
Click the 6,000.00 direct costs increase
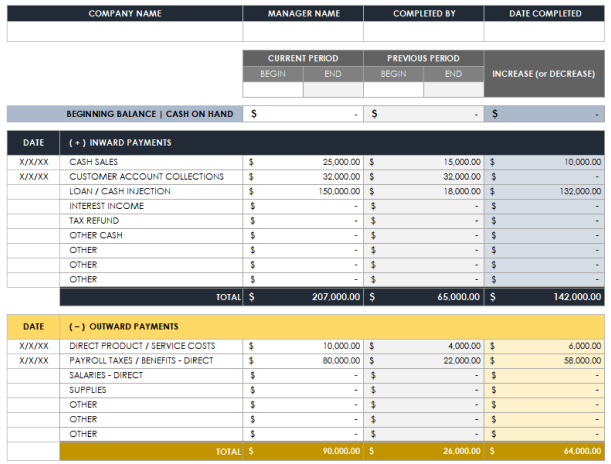click(x=585, y=346)
